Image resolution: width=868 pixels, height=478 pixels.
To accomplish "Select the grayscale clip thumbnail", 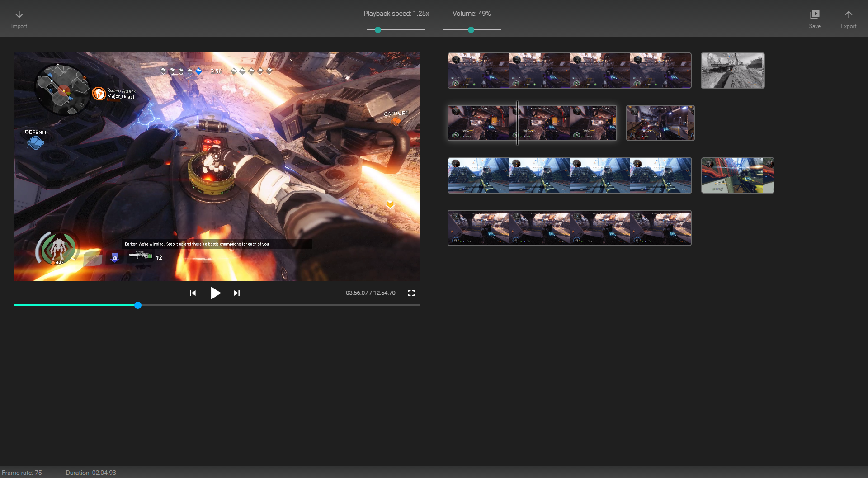I will coord(732,71).
